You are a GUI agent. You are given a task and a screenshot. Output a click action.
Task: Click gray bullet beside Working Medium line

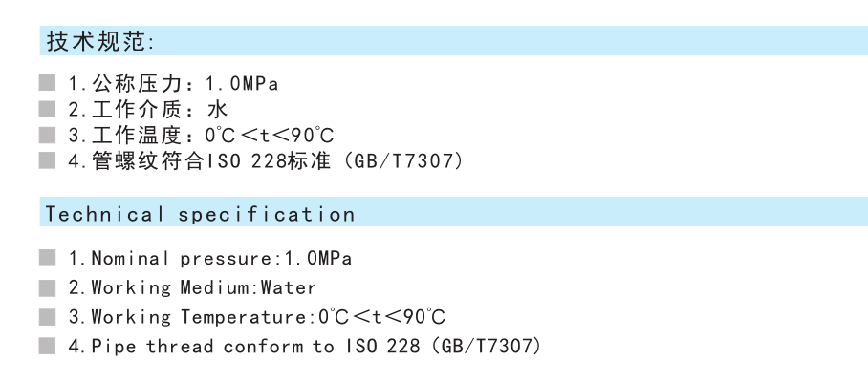point(47,287)
